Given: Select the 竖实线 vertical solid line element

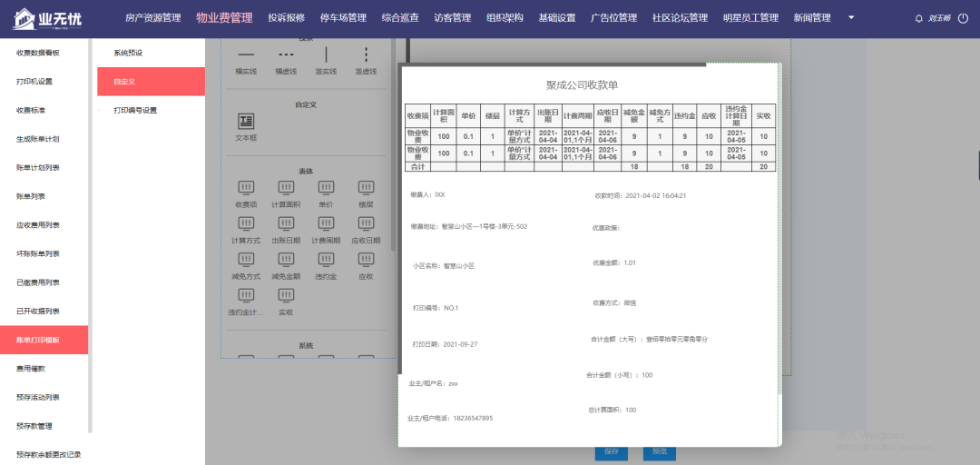Looking at the screenshot, I should click(x=327, y=55).
